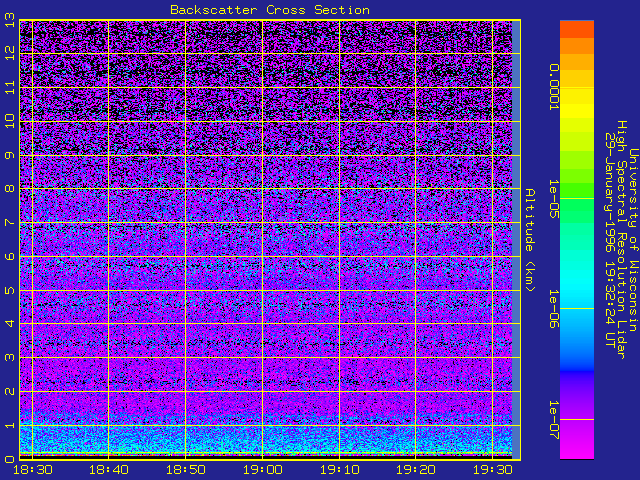640x480 pixels.
Task: Click the "Backscatter Cross Section" title
Action: [x=270, y=10]
